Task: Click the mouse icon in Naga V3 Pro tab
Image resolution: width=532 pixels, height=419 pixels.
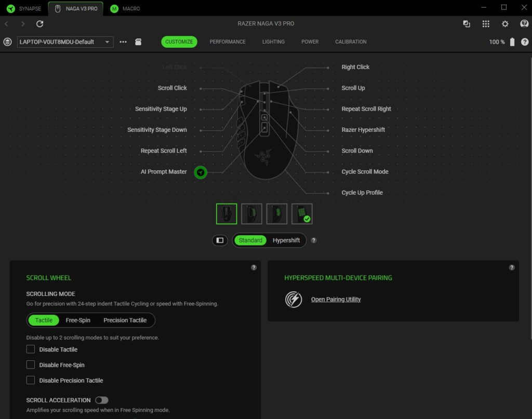Action: (x=58, y=8)
